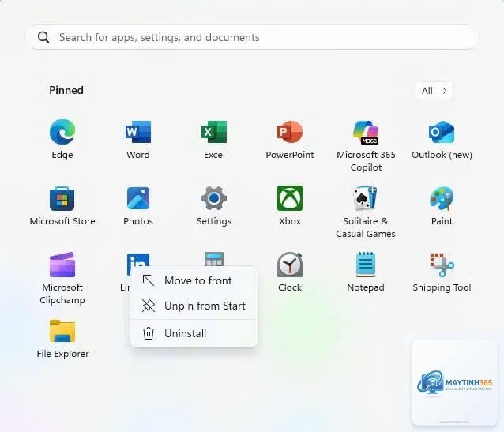This screenshot has width=504, height=432.
Task: Open the Microsoft Store icon
Action: (62, 198)
